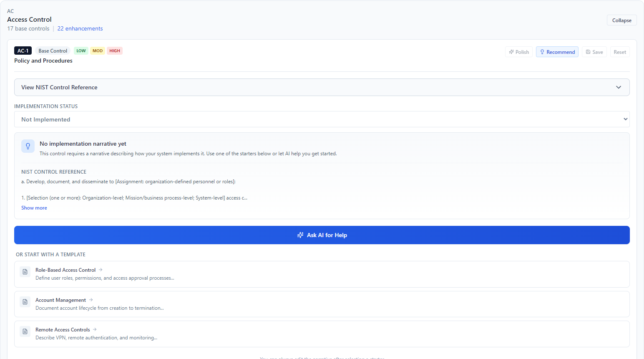Click the Ask AI for Help button
This screenshot has height=359, width=644.
pos(322,235)
